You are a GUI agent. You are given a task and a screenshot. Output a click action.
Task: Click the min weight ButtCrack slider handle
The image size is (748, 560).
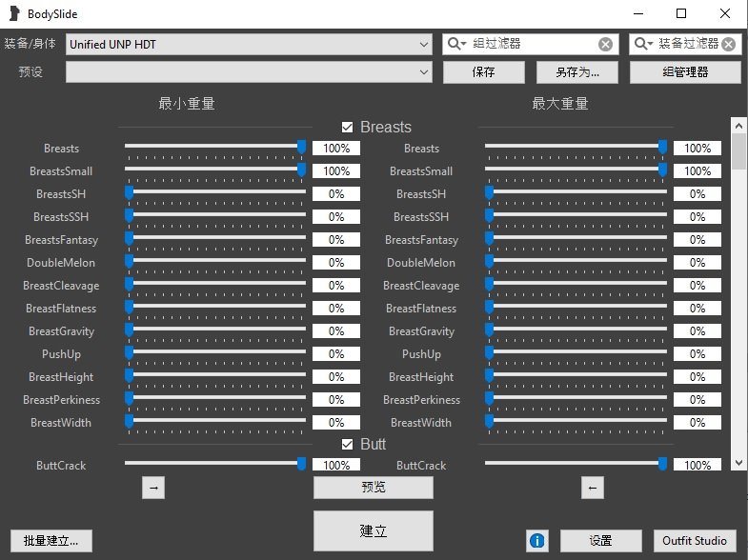tap(301, 464)
